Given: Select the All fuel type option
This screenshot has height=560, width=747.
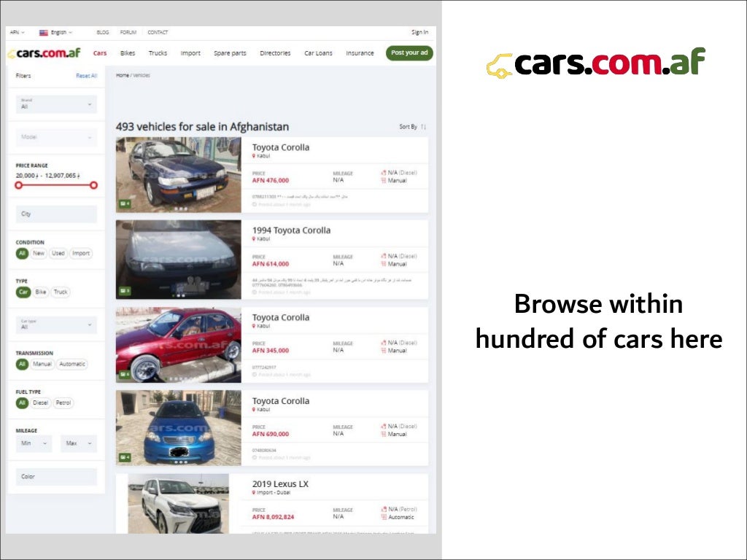Looking at the screenshot, I should tap(22, 402).
